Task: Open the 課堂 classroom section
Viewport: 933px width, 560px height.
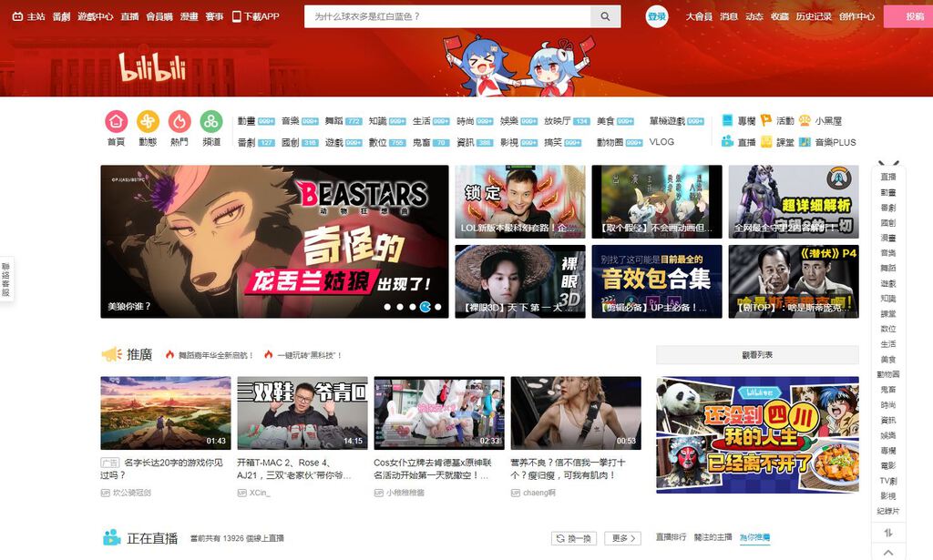Action: coord(785,142)
